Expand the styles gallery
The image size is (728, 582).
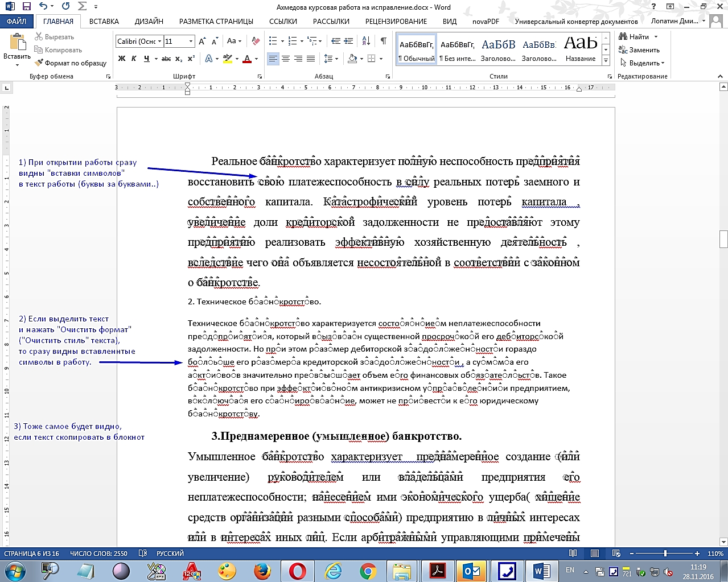[x=606, y=60]
